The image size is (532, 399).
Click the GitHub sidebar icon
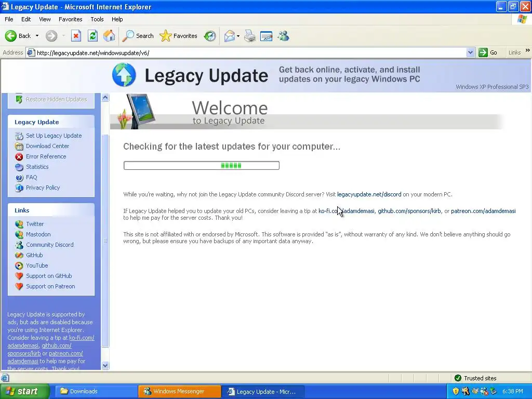19,255
